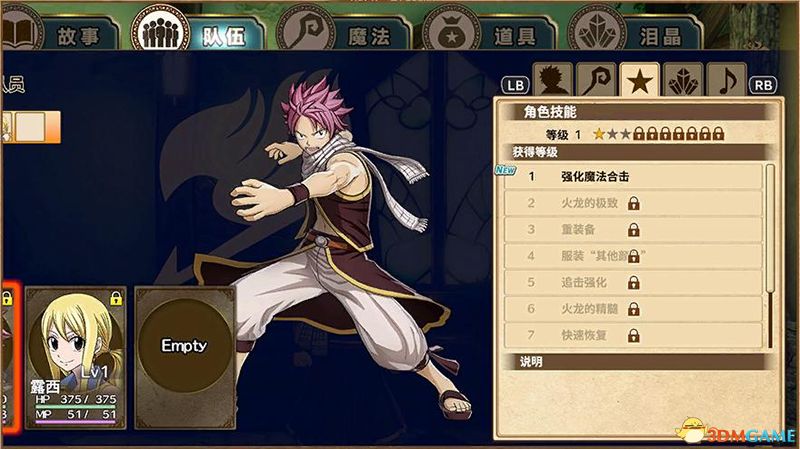This screenshot has height=449, width=800.
Task: Open the 故事 story book icon
Action: coord(20,31)
